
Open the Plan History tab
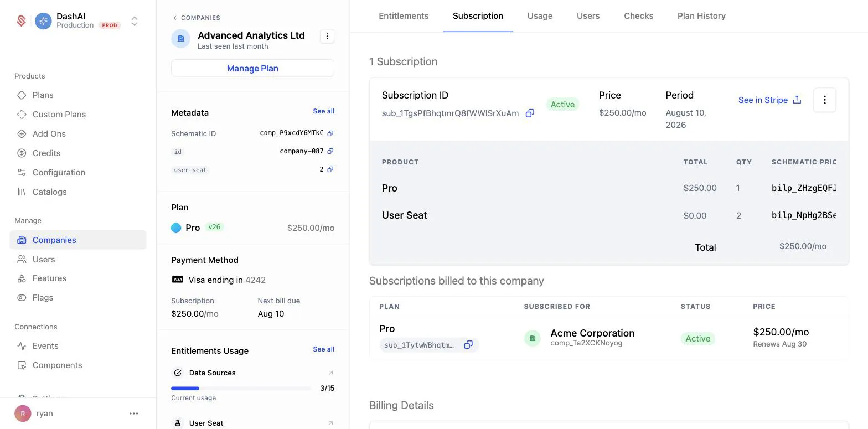tap(701, 16)
